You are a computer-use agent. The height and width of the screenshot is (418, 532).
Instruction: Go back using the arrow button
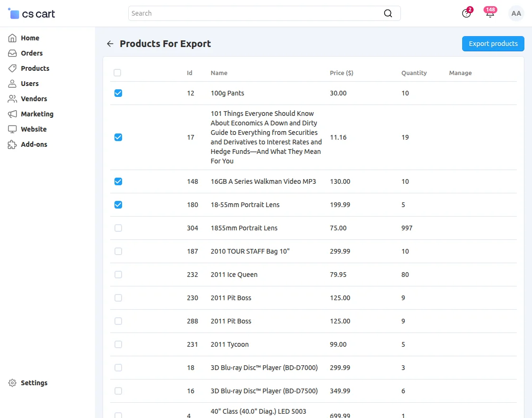tap(110, 43)
